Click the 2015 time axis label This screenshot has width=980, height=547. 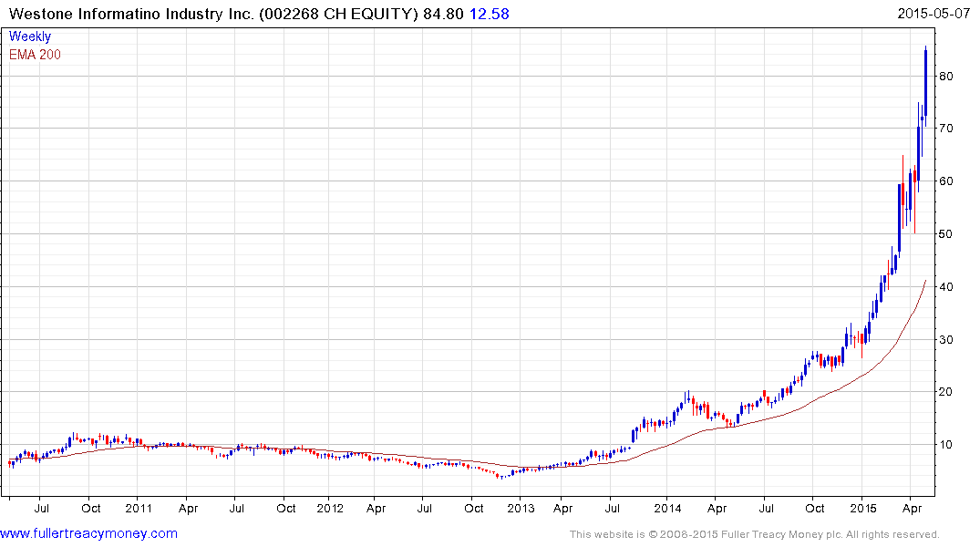pos(863,508)
